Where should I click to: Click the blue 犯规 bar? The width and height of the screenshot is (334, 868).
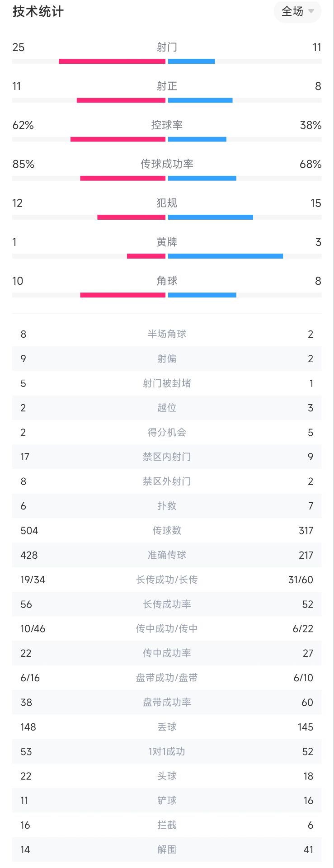211,217
